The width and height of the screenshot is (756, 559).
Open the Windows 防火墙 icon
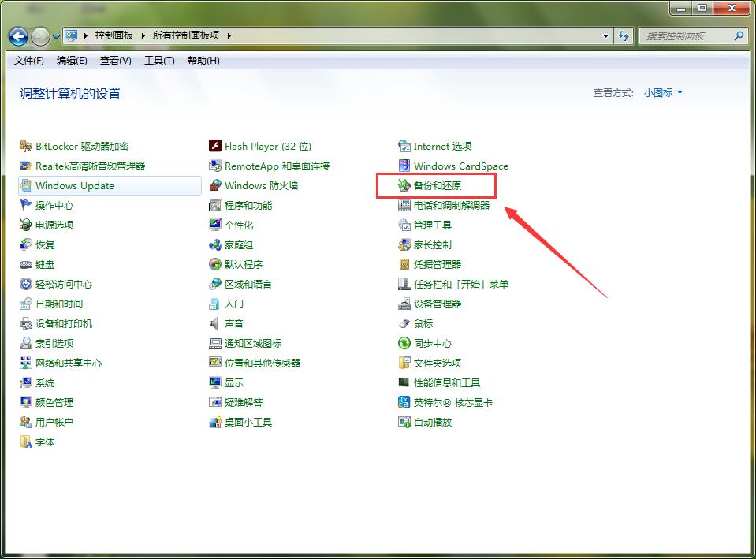pyautogui.click(x=215, y=185)
